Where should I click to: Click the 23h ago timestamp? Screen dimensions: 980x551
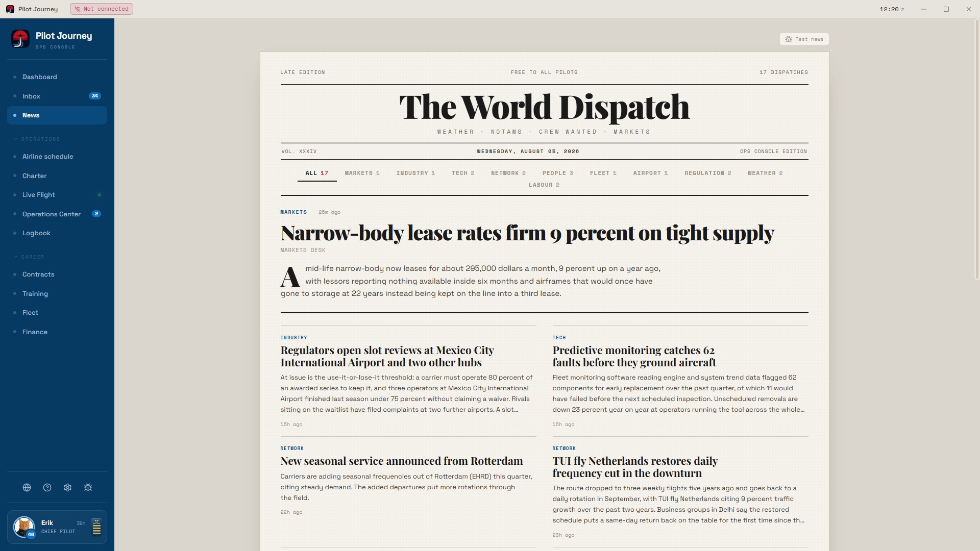click(563, 535)
